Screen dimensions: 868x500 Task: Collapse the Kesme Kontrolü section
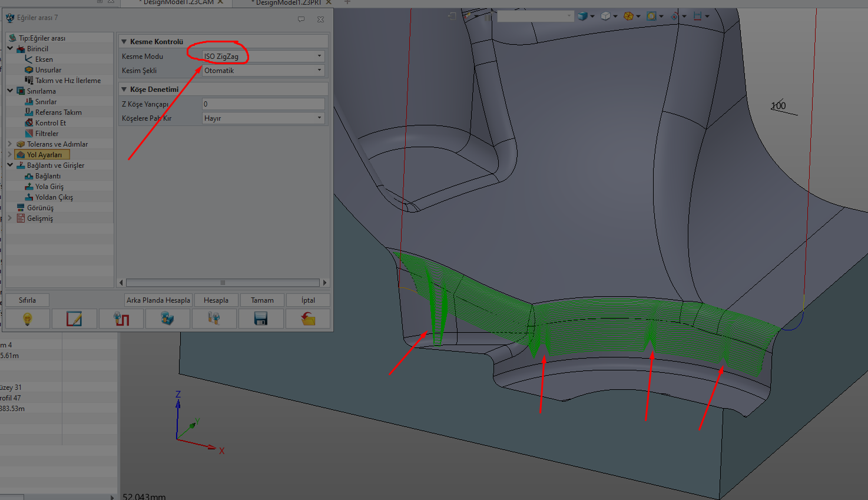click(124, 42)
